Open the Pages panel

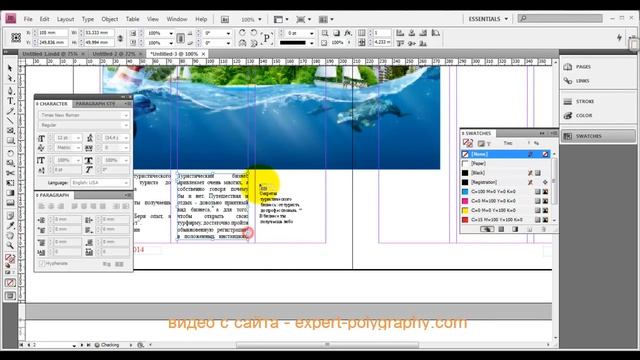tap(598, 67)
